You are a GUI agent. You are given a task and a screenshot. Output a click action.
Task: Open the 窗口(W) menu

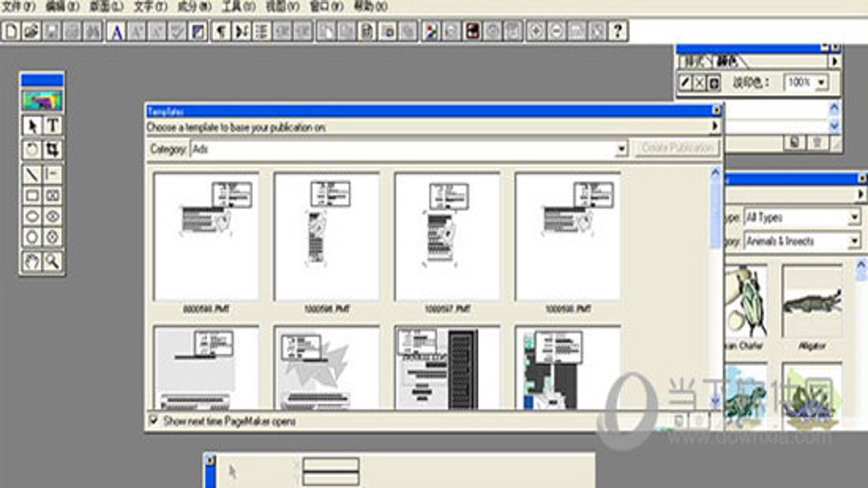327,7
